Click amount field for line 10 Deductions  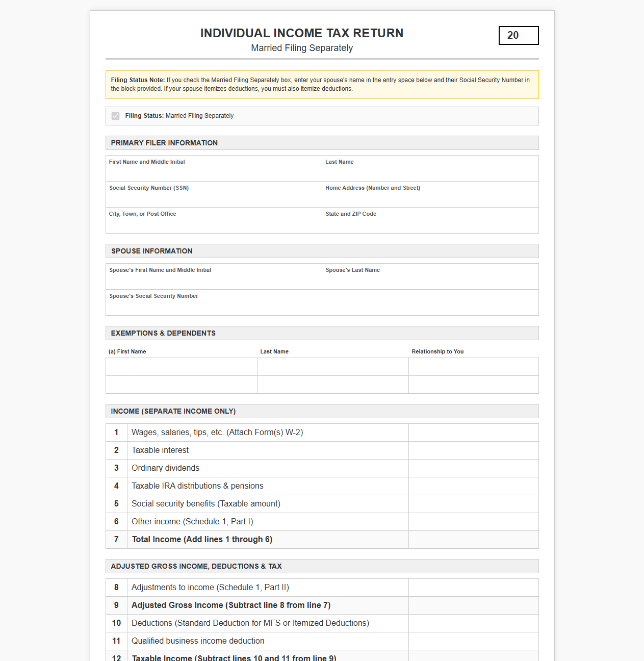[474, 623]
